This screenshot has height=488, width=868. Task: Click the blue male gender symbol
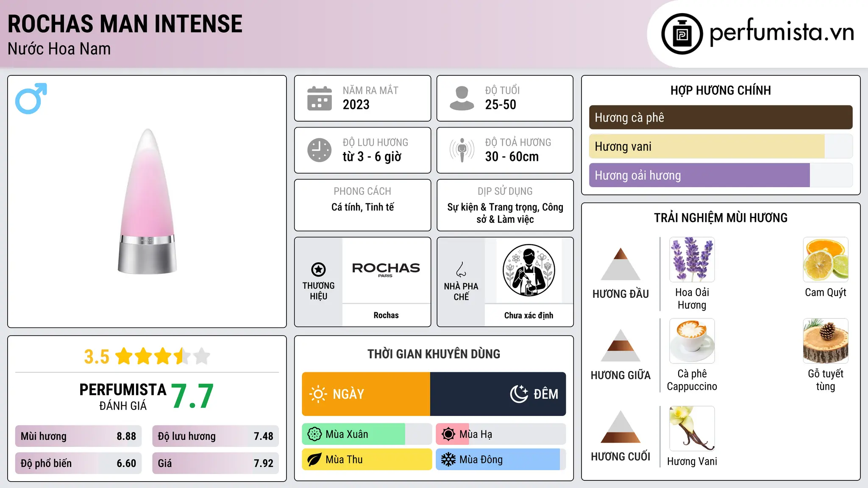coord(31,98)
